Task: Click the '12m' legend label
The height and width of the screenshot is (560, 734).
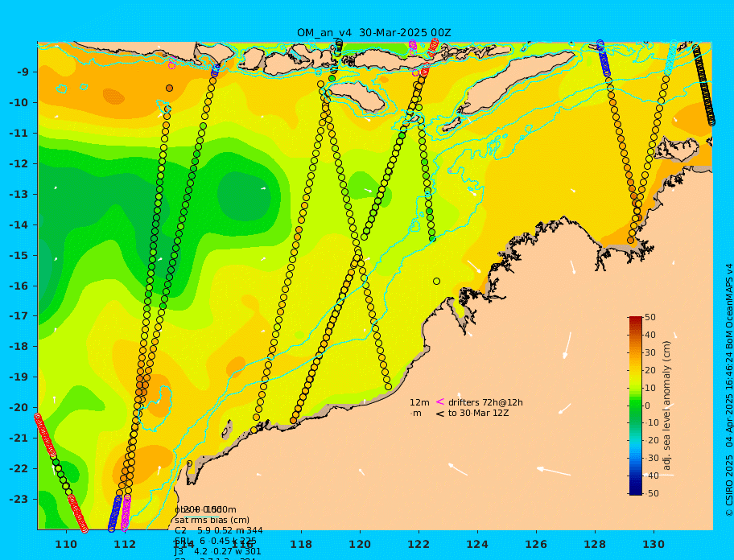Action: (419, 402)
